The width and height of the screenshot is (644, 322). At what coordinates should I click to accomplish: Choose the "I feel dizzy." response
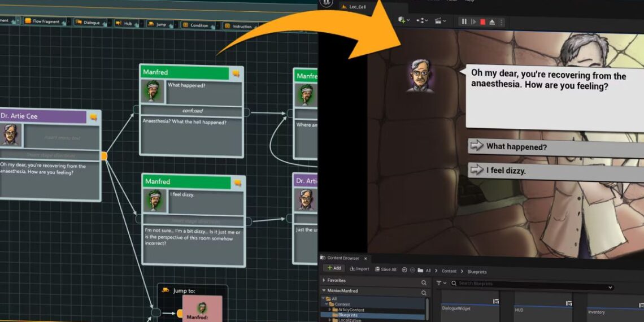506,171
